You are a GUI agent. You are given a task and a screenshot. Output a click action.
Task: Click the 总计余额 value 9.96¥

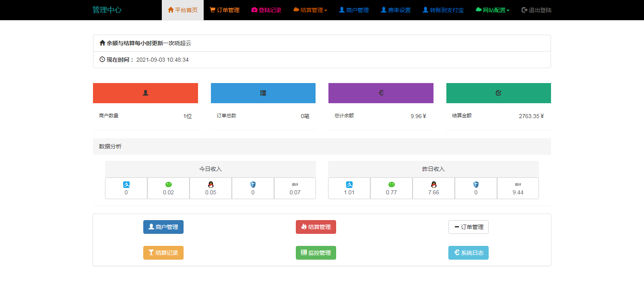tap(418, 116)
